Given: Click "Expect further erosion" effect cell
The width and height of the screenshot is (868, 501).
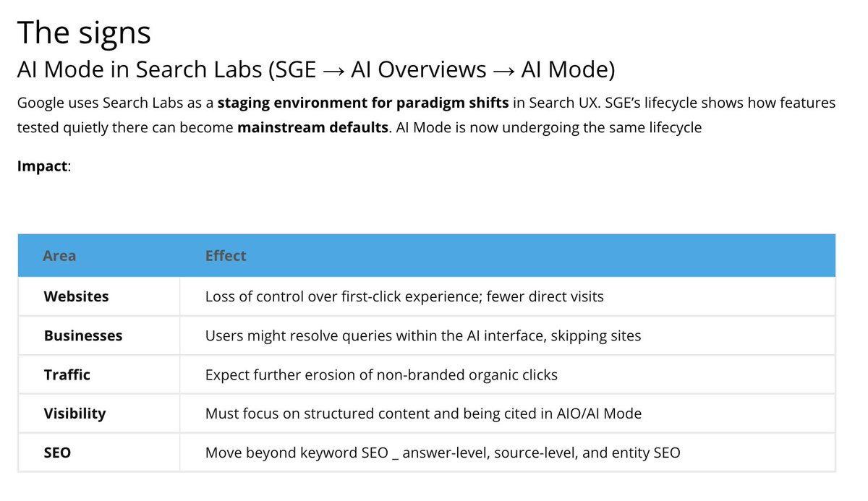Looking at the screenshot, I should click(x=381, y=374).
